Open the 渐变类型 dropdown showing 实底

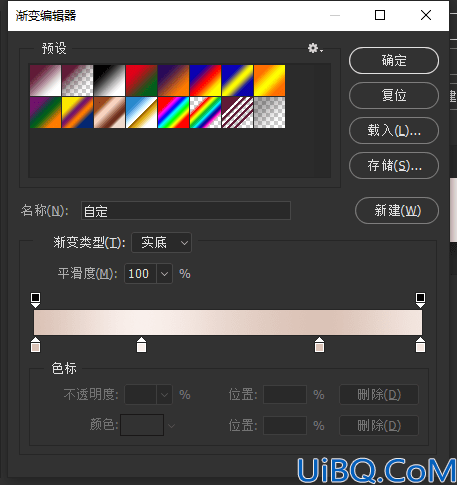[x=162, y=242]
